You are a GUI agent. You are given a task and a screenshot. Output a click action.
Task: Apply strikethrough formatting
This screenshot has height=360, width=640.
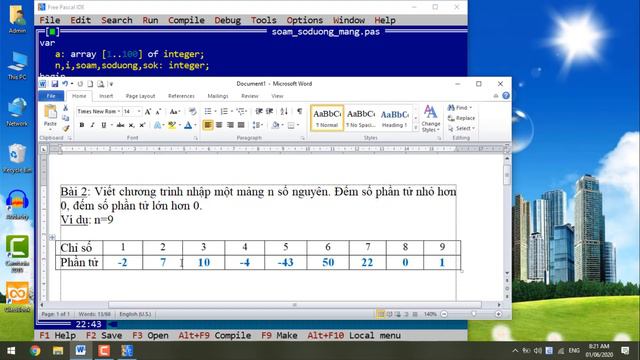pos(120,125)
